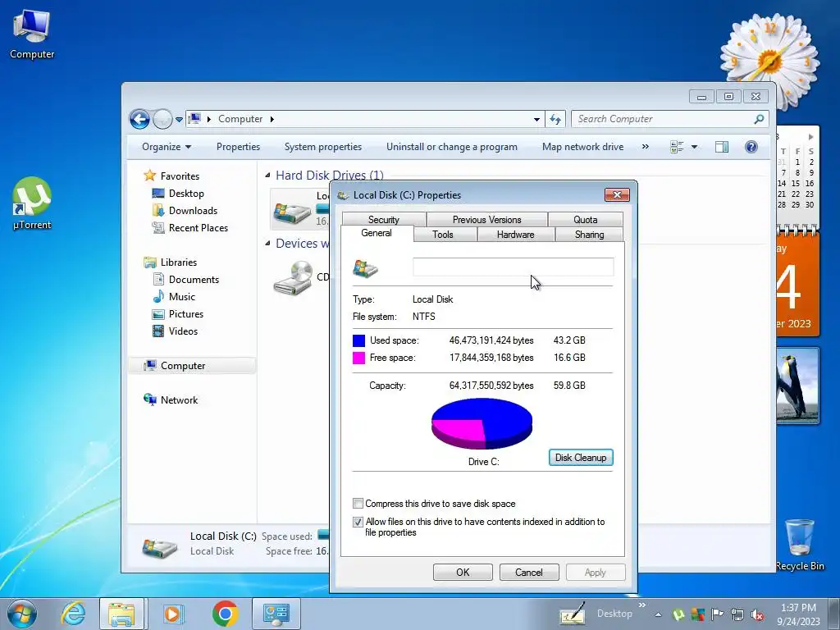Click the magenta Free space color box
The image size is (840, 630).
(359, 358)
